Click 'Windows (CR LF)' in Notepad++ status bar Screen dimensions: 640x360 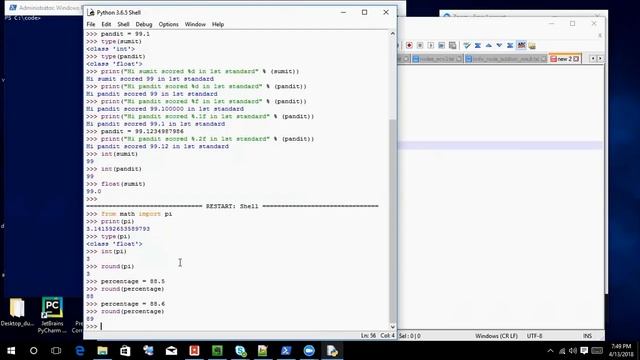coord(496,336)
